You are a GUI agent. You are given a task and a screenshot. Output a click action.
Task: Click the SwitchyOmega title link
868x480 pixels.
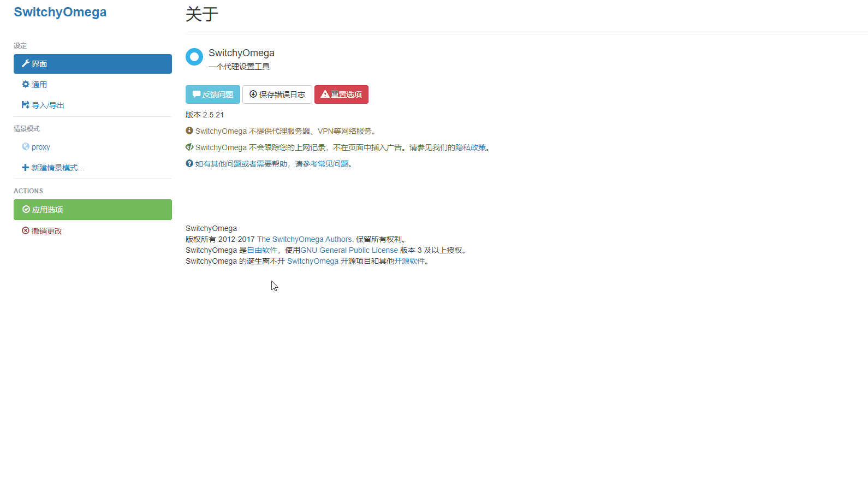pyautogui.click(x=60, y=12)
